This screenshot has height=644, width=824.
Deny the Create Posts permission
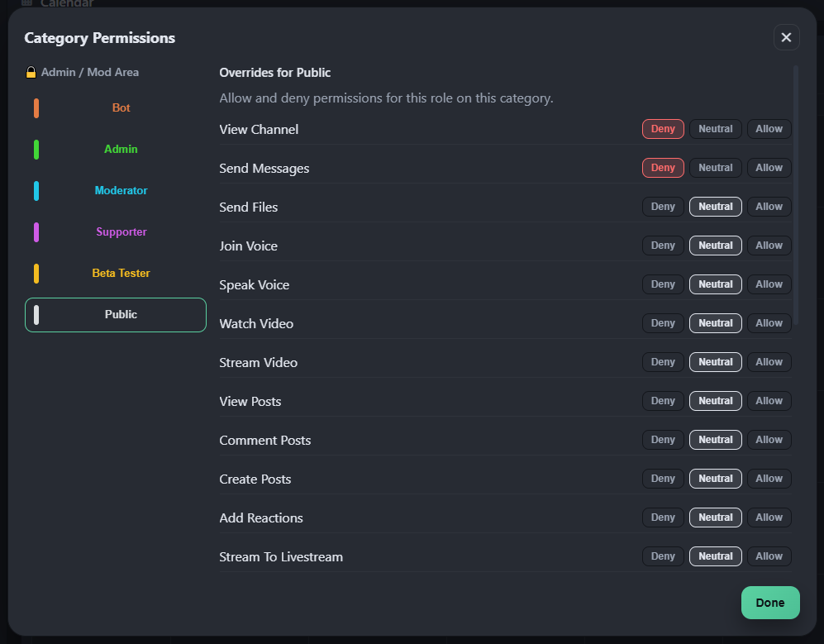pyautogui.click(x=663, y=479)
